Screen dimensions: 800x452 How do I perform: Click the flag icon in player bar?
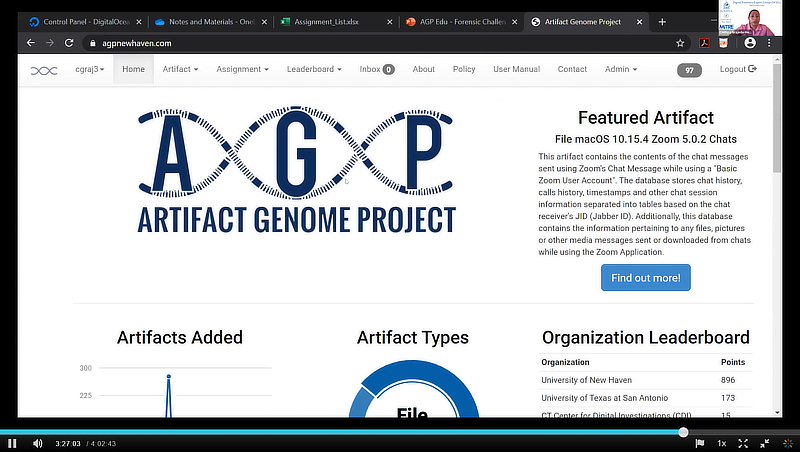coord(700,443)
